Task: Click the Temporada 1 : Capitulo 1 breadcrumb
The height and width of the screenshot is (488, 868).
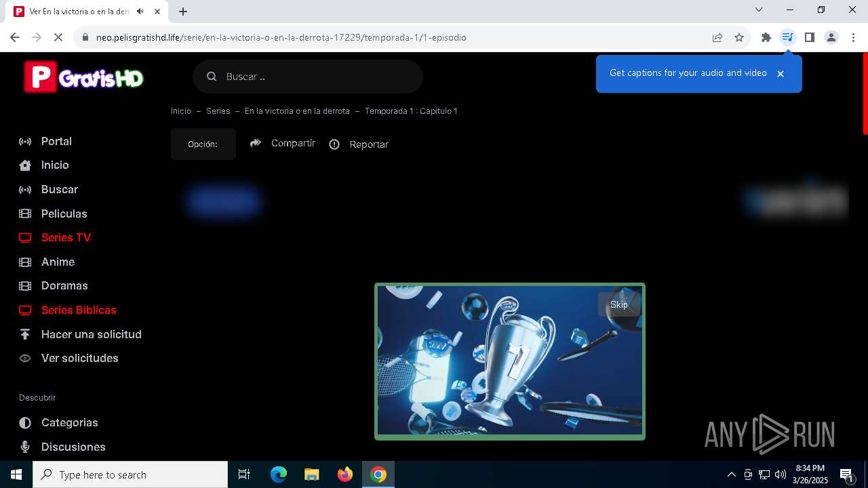Action: pos(411,111)
